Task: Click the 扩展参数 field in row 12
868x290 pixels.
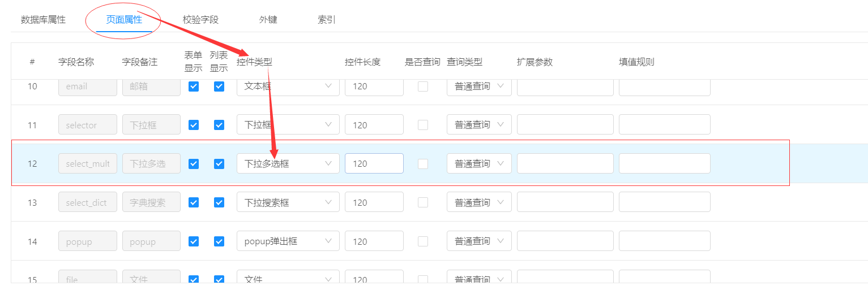Action: point(565,163)
